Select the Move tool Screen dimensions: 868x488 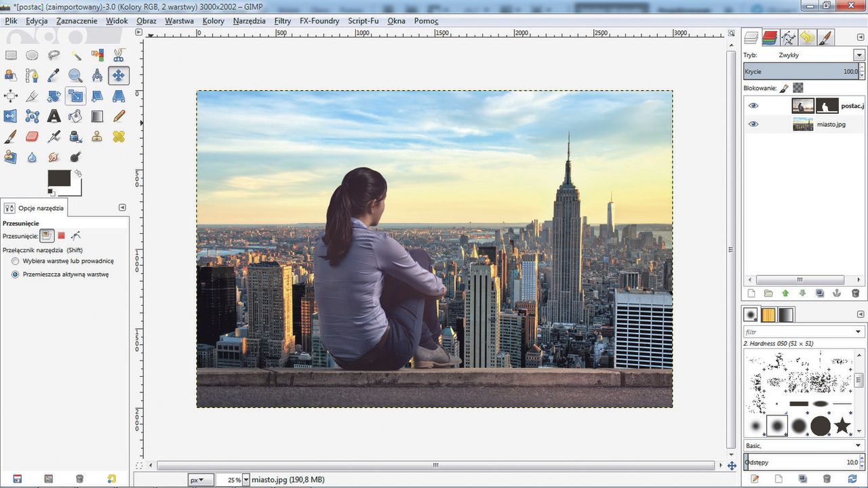(x=119, y=76)
